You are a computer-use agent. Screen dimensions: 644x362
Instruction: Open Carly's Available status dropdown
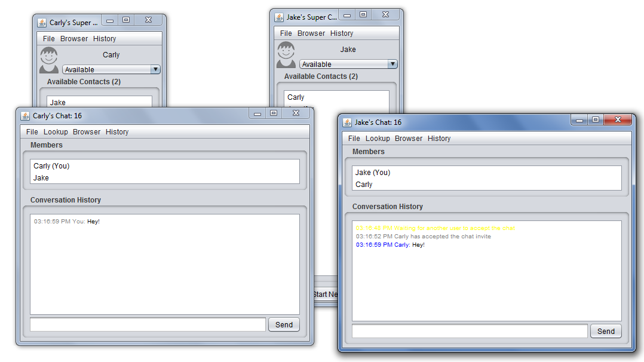coord(155,69)
